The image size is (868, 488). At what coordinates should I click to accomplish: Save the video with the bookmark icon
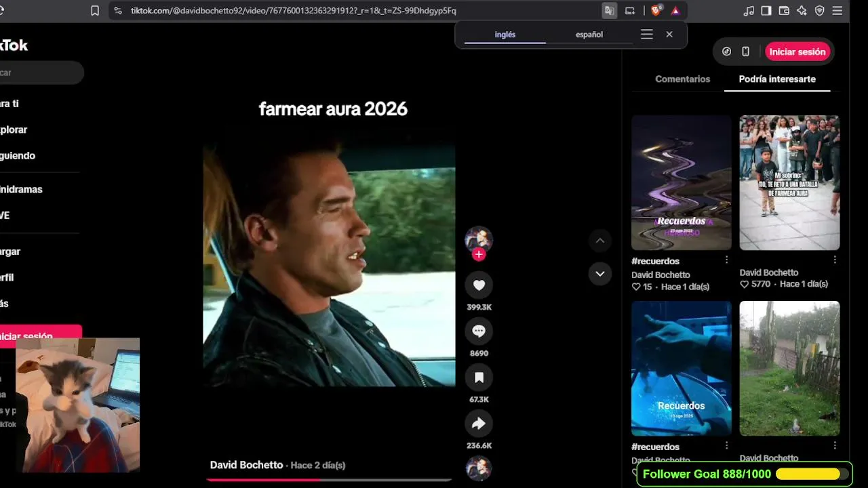click(479, 378)
